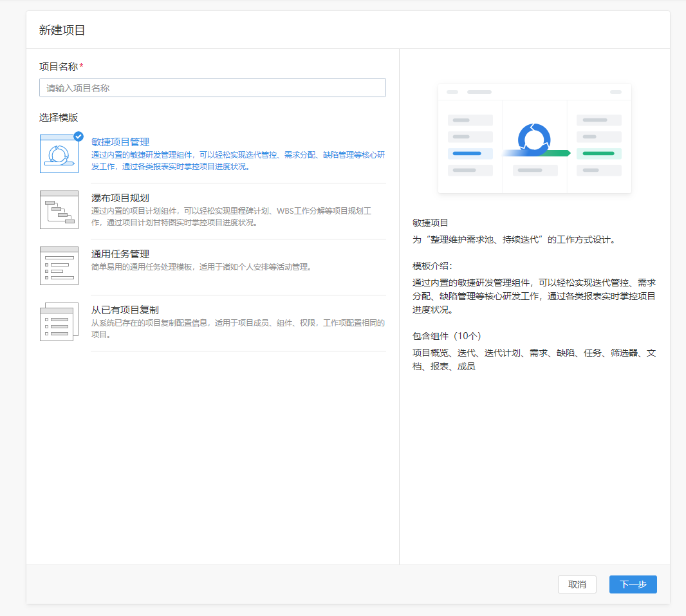Click the 取消 button
This screenshot has height=616, width=686.
point(577,584)
